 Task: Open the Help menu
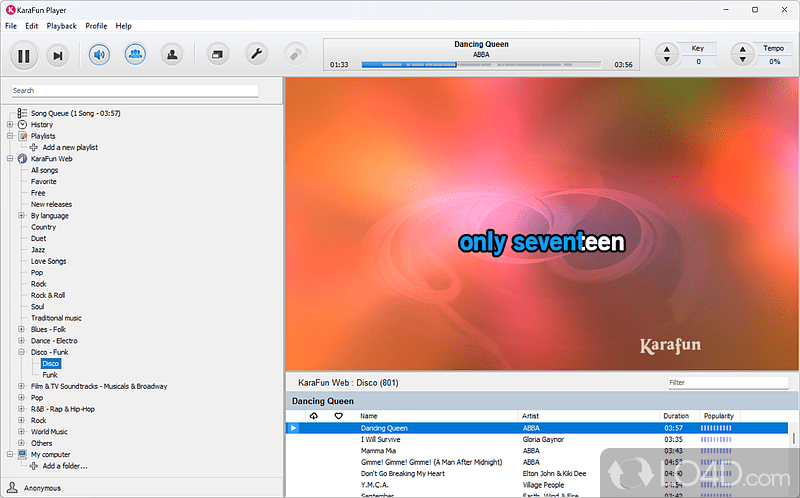pos(123,26)
